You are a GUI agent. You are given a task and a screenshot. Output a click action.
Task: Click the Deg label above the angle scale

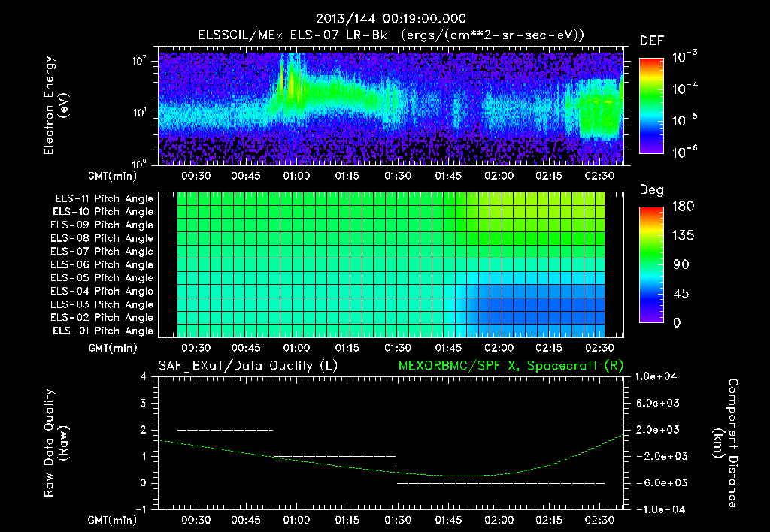pos(652,190)
